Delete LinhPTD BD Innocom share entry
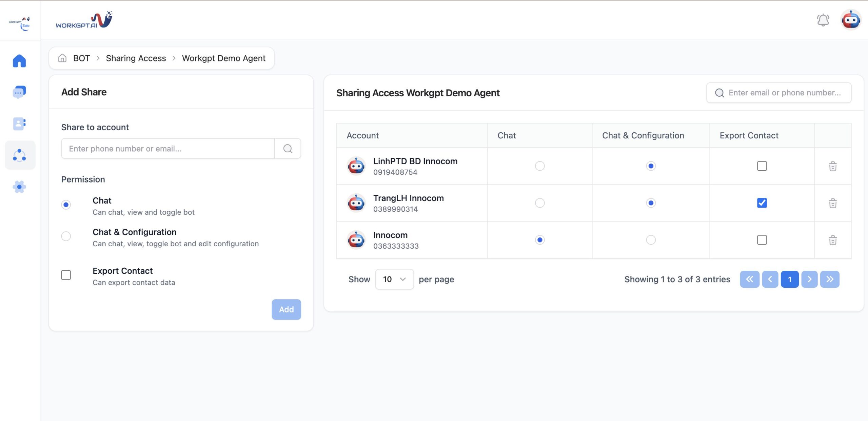This screenshot has width=868, height=421. click(x=832, y=166)
